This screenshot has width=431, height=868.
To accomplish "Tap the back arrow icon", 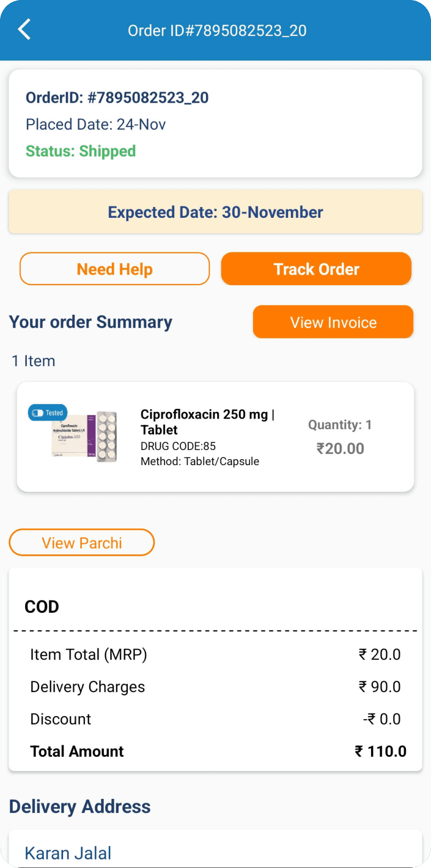I will [25, 30].
